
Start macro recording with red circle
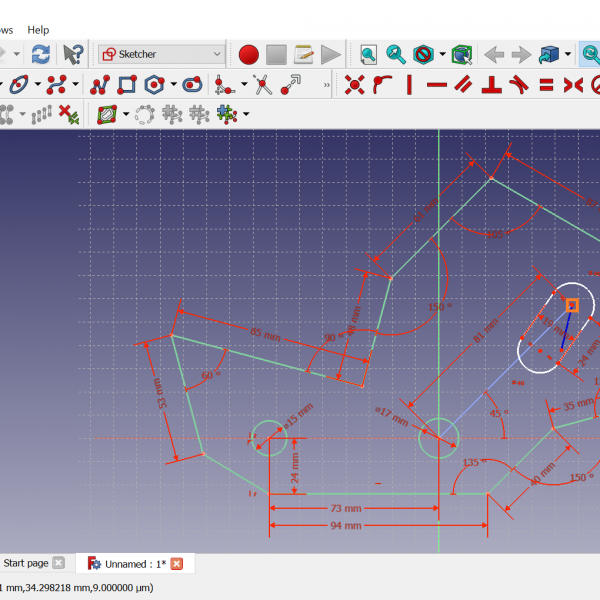tap(248, 54)
